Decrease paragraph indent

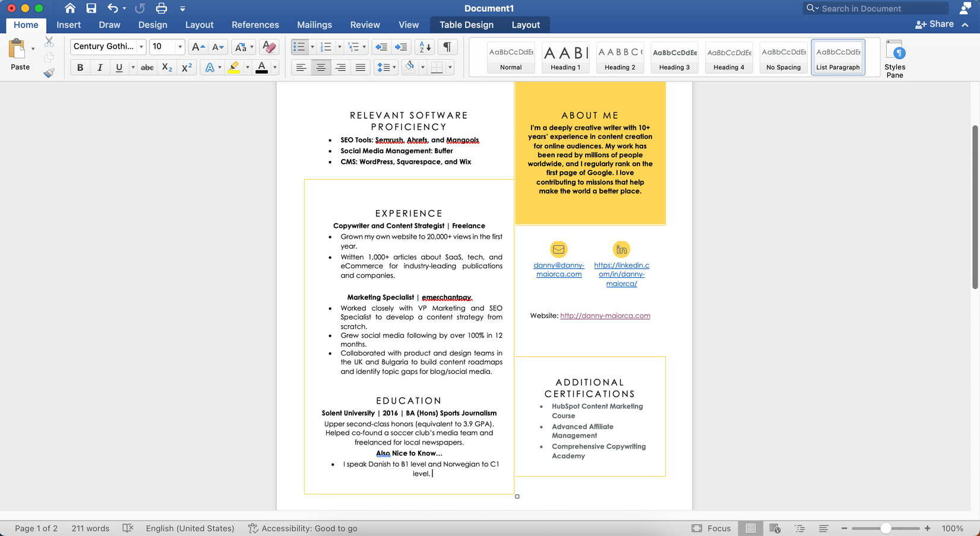point(381,47)
